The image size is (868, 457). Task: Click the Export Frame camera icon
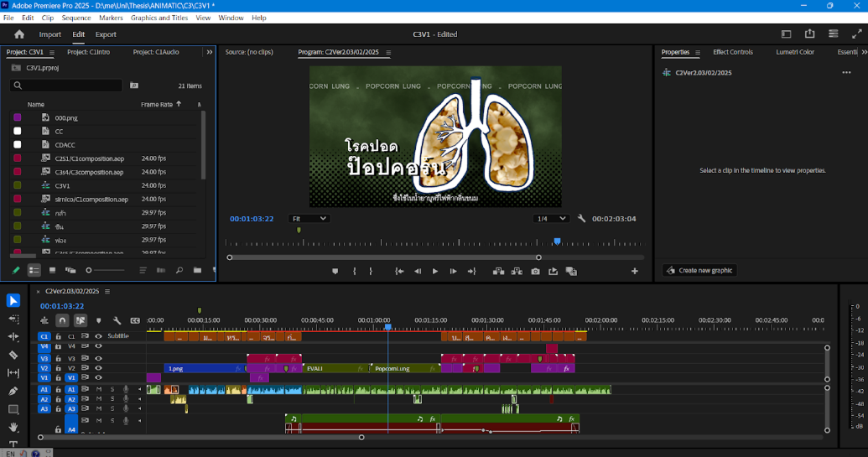point(535,272)
